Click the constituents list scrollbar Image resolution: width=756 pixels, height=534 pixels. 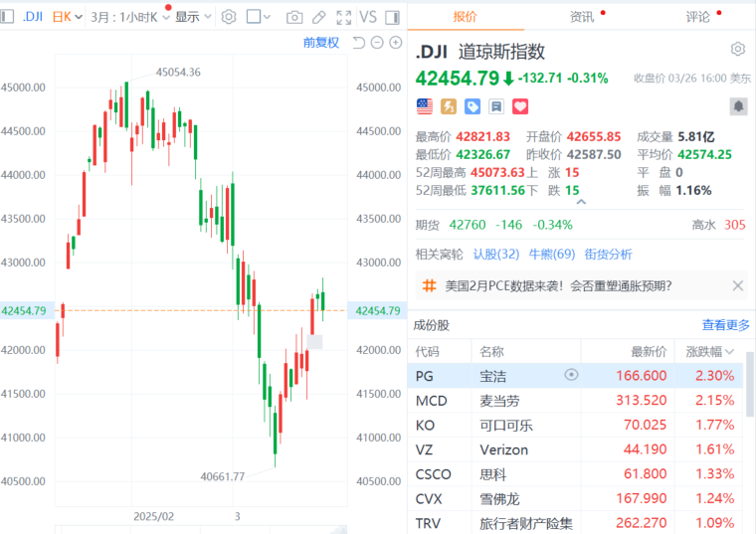(x=750, y=384)
